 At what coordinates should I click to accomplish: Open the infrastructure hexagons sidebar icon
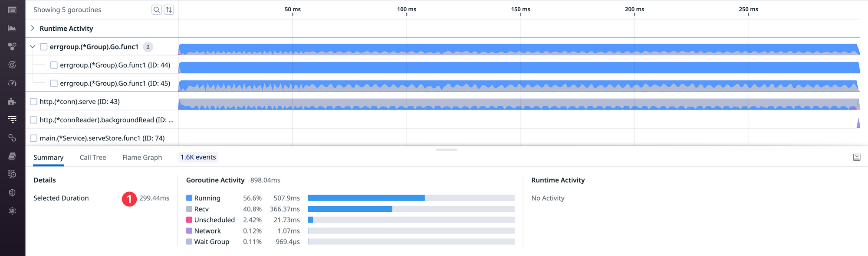click(x=12, y=46)
